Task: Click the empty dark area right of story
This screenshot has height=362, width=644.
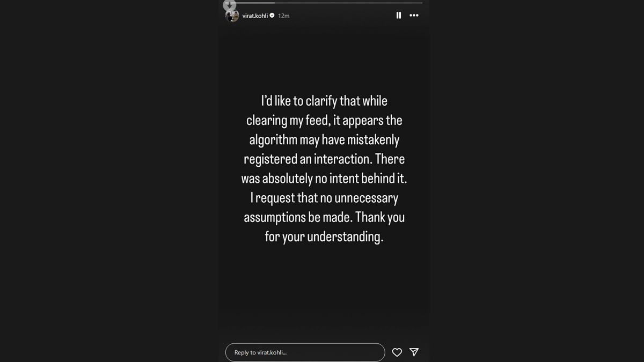Action: (x=537, y=182)
